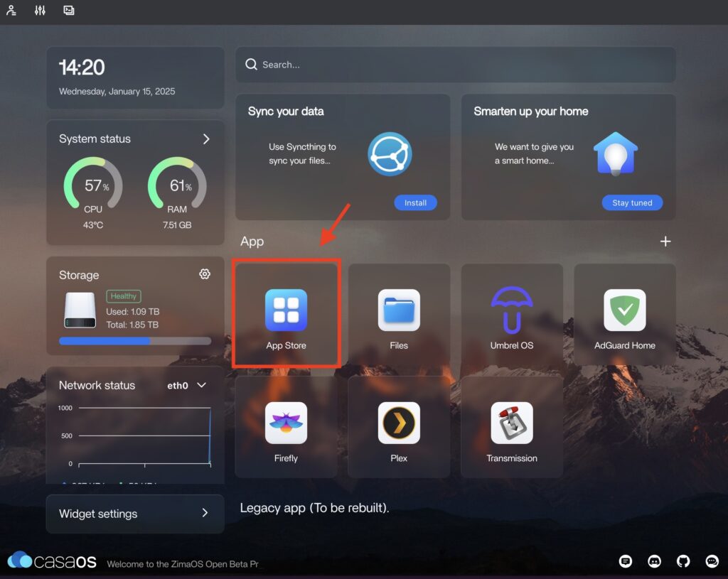This screenshot has width=728, height=579.
Task: Click the '43°C' CPU temperature
Action: (93, 225)
